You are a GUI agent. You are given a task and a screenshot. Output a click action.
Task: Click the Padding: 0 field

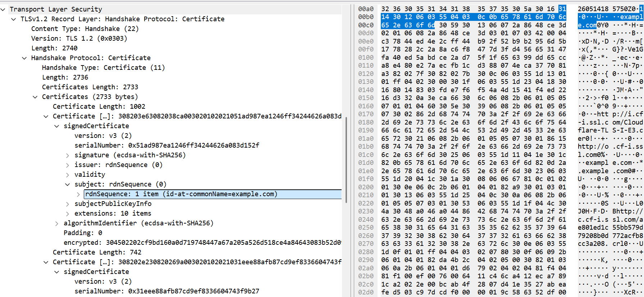83,233
